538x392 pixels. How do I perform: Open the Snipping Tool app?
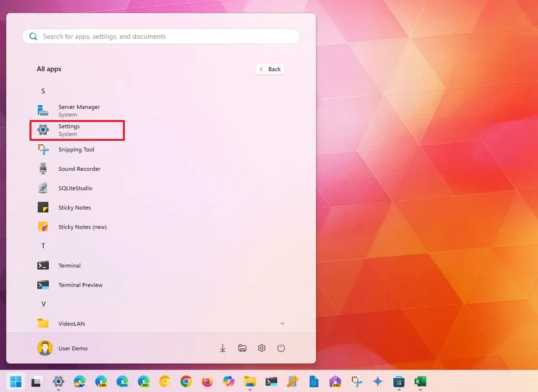[75, 149]
